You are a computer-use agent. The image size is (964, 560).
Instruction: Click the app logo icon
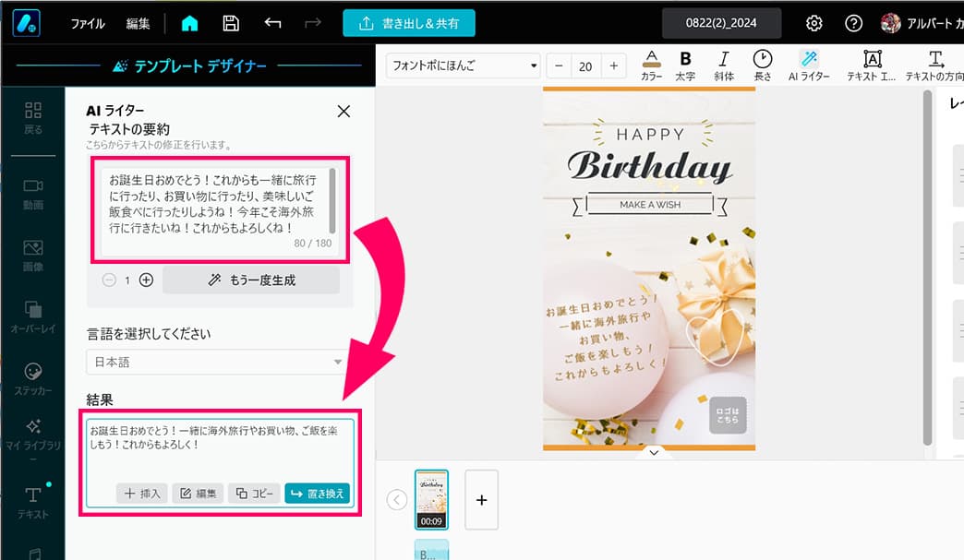[x=27, y=23]
